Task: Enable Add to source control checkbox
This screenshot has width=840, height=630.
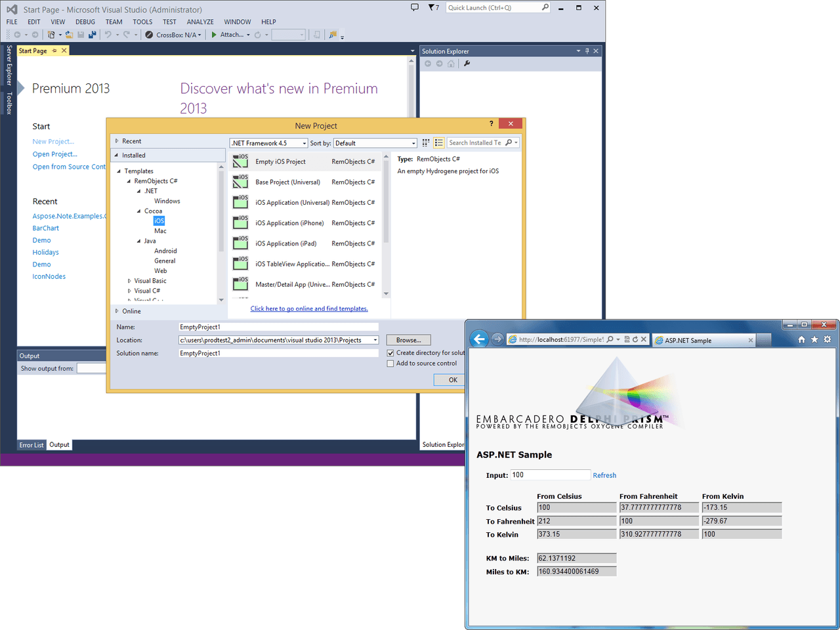Action: click(x=390, y=364)
